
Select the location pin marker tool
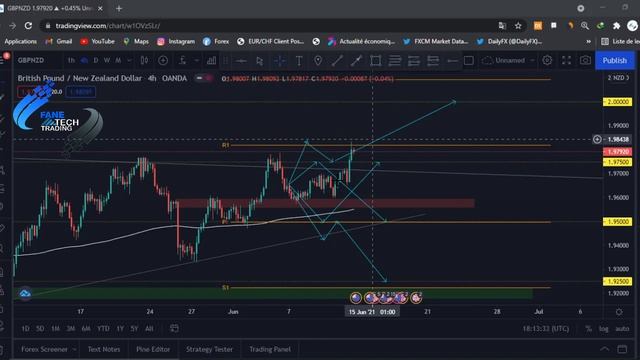coord(318,61)
